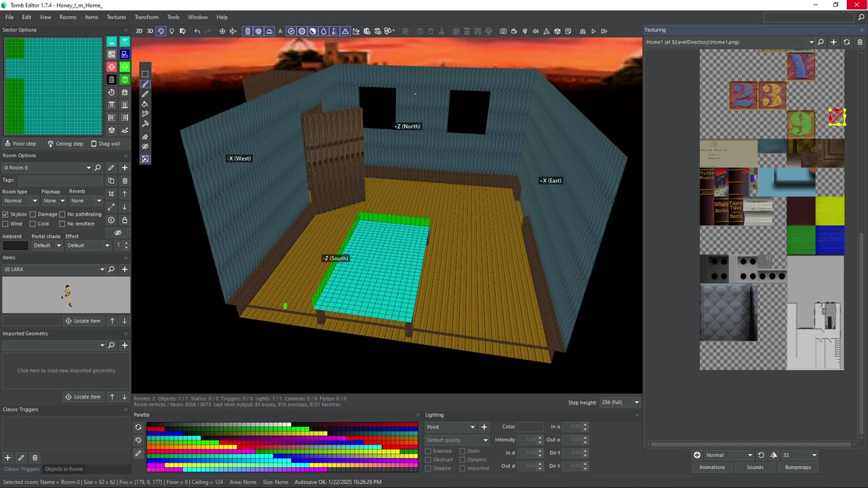Edit room with the pencil icon
Screen dimensions: 868x488
point(111,167)
